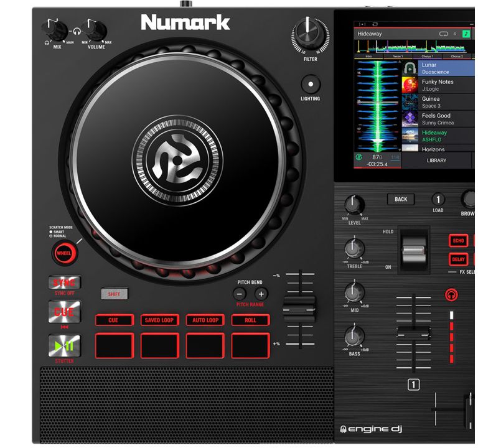This screenshot has height=448, width=501.
Task: Toggle the ECHO effect button
Action: 458,241
